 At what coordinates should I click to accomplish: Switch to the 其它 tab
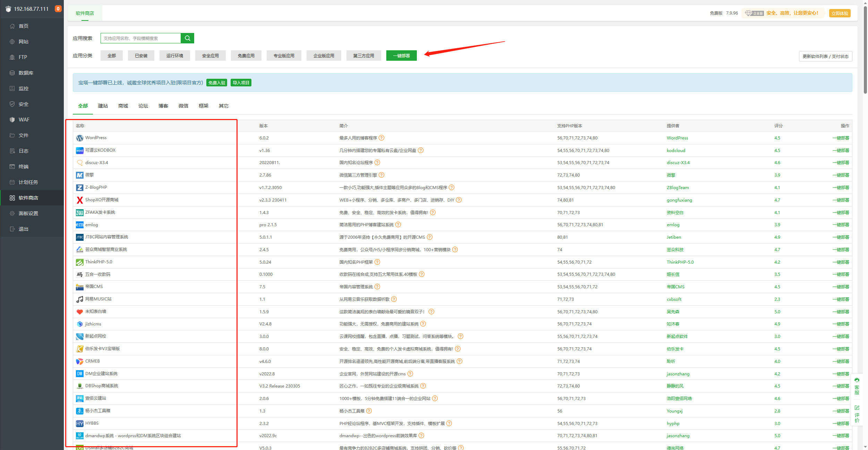pos(224,106)
